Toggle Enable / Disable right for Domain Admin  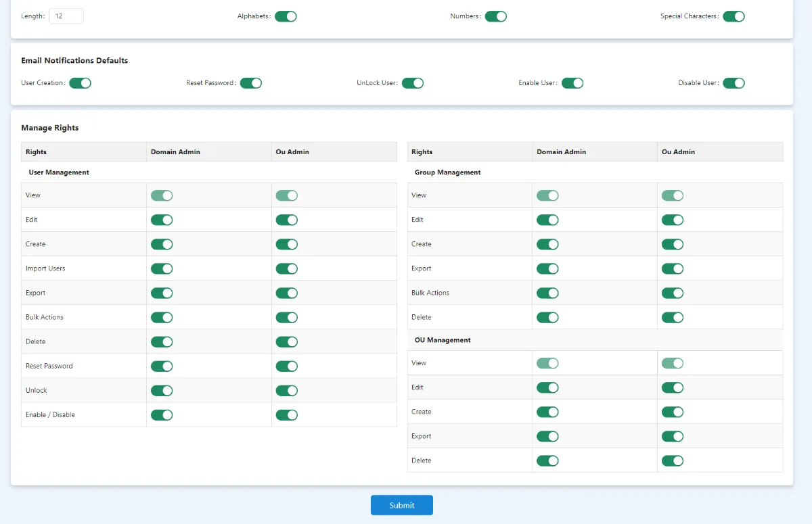click(162, 414)
